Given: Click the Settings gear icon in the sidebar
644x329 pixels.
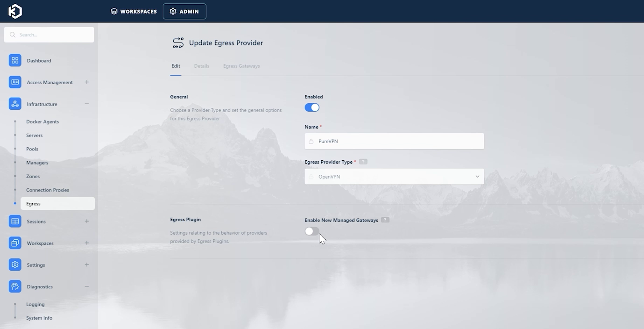Looking at the screenshot, I should click(x=14, y=265).
